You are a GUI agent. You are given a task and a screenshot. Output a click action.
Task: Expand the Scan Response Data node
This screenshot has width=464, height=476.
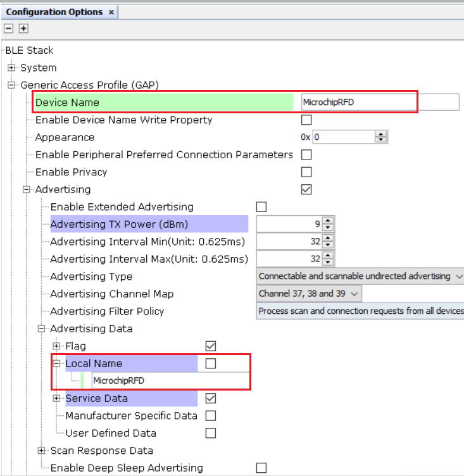pyautogui.click(x=42, y=451)
